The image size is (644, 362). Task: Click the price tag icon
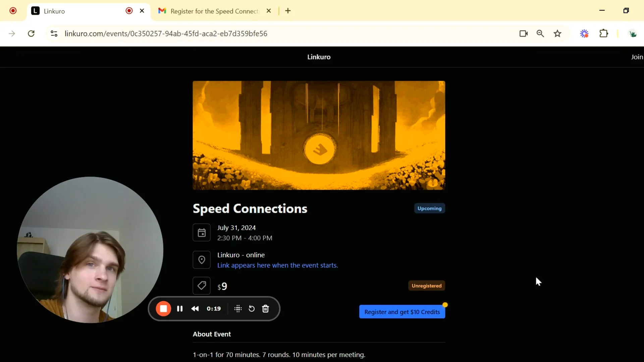pos(202,286)
